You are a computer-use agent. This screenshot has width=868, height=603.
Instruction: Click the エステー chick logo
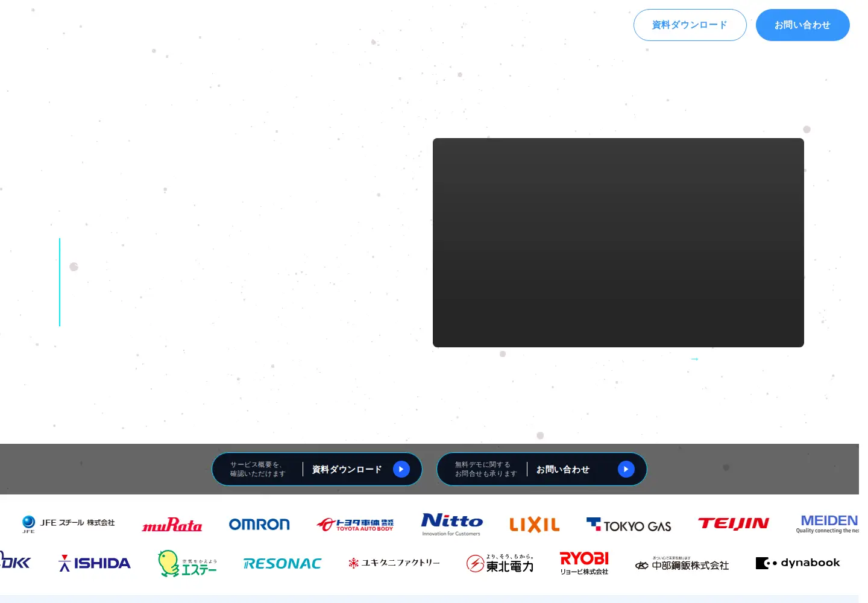click(x=187, y=563)
